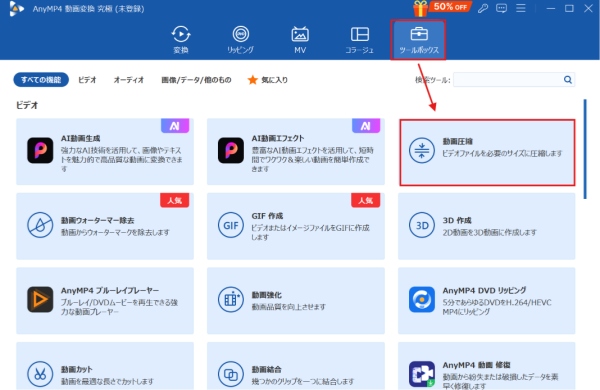Viewport: 600px width, 390px height.
Task: Open the 動画カット title text
Action: (77, 369)
